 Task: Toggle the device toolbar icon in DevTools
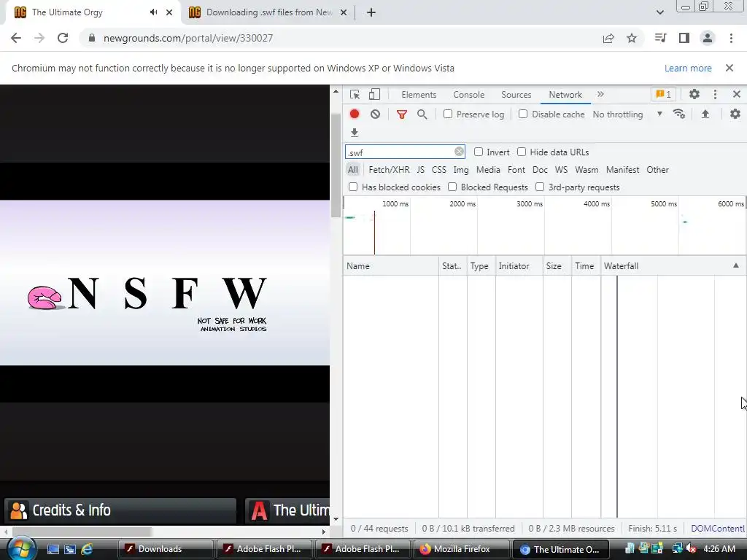click(374, 94)
